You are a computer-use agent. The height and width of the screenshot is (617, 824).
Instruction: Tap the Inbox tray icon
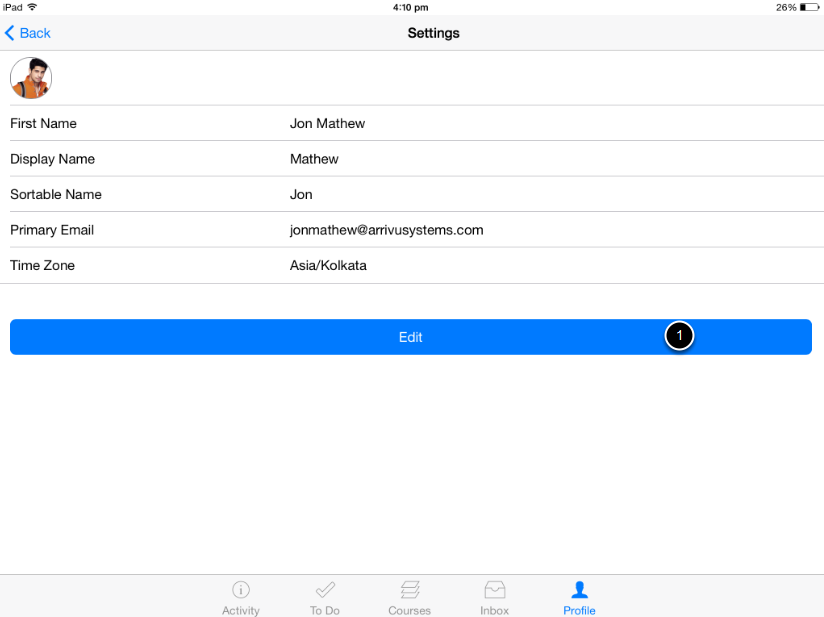click(494, 590)
